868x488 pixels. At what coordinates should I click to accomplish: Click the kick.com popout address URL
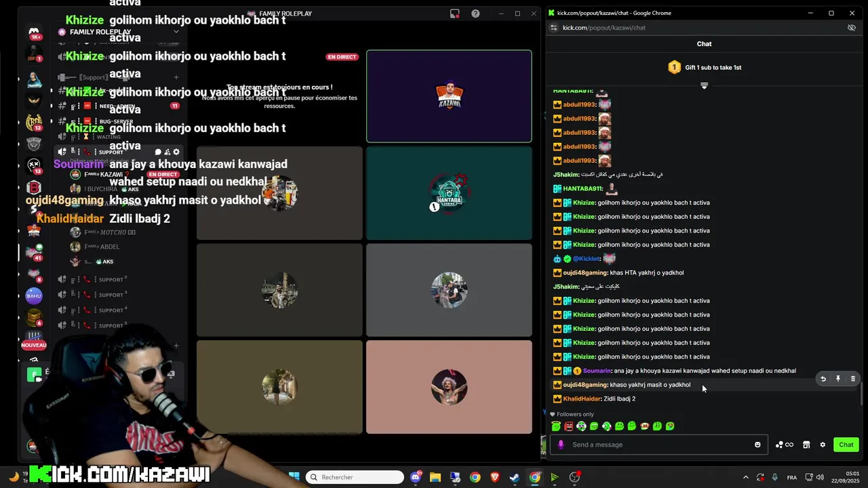[x=604, y=28]
